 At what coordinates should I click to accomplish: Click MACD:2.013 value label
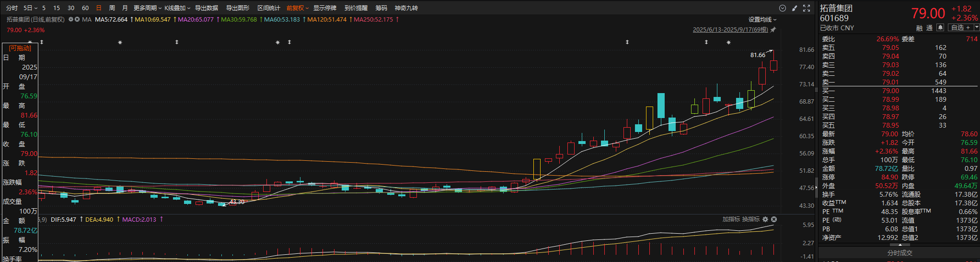coord(139,219)
